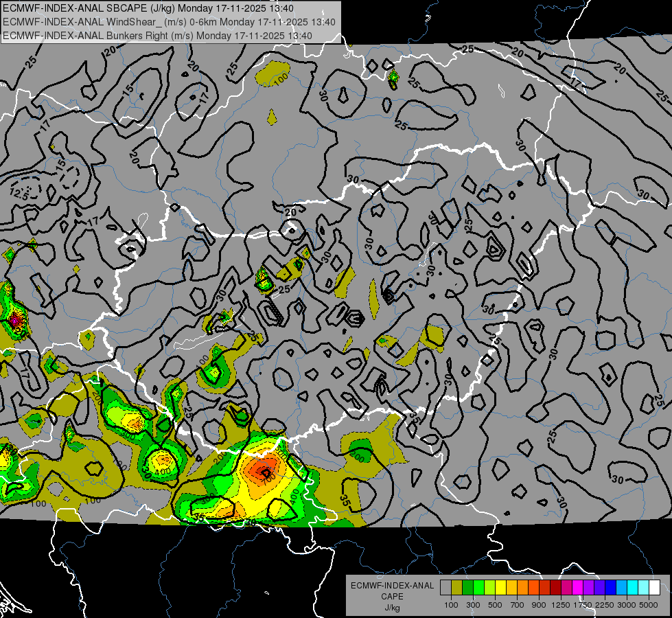Click the Bunkers Right title line

click(157, 36)
